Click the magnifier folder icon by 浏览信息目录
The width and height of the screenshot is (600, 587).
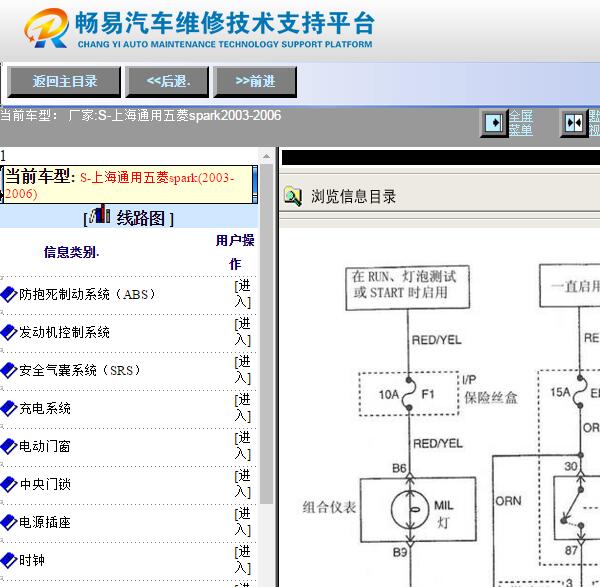[x=293, y=196]
